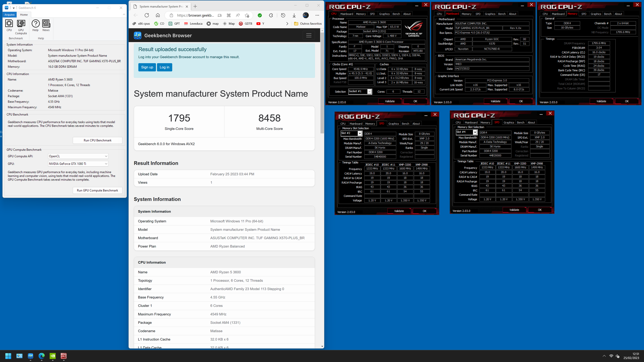Switch to About tab in Memory CPU-Z window

pyautogui.click(x=618, y=14)
